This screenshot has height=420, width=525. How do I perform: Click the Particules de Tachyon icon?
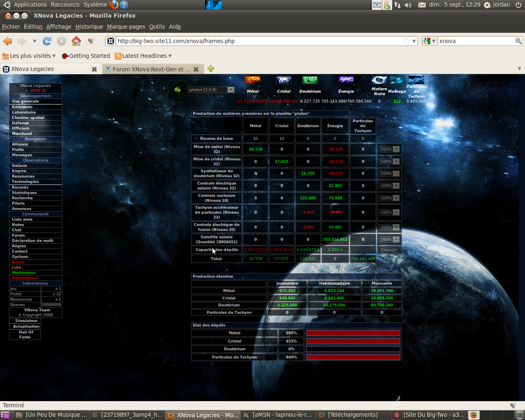pos(416,80)
